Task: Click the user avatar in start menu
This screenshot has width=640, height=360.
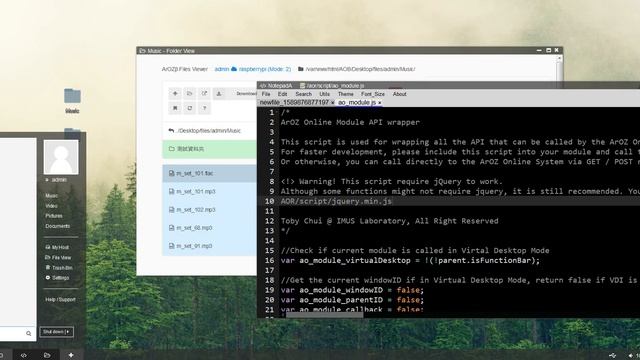Action: 61,157
